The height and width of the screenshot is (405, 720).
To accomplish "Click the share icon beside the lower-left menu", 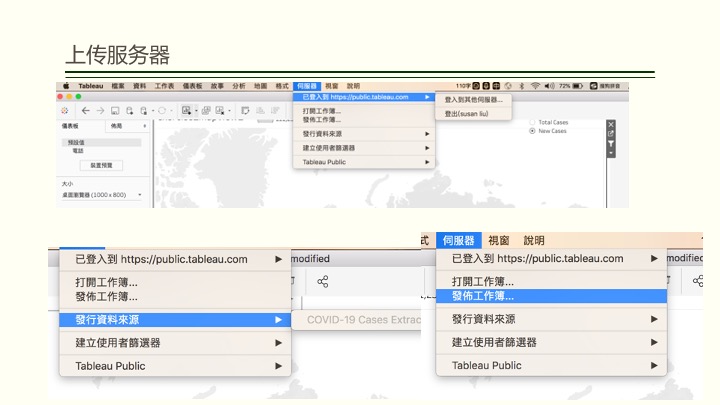I will click(x=323, y=281).
